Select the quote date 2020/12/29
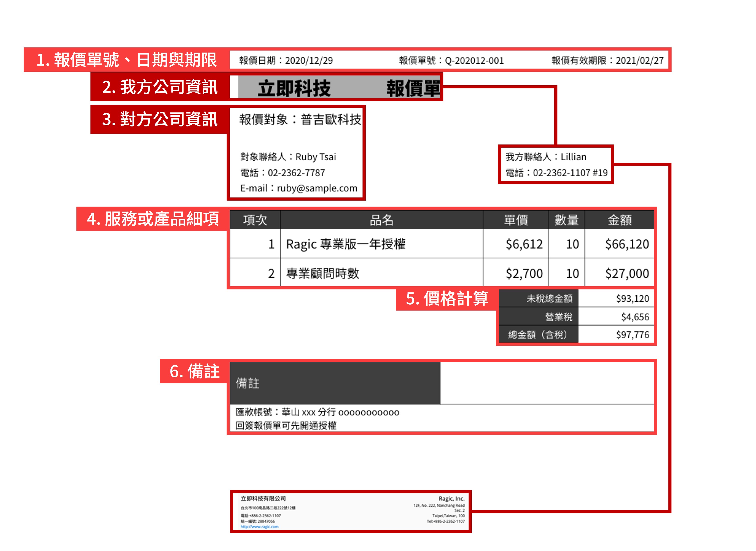756x551 pixels. [x=309, y=61]
